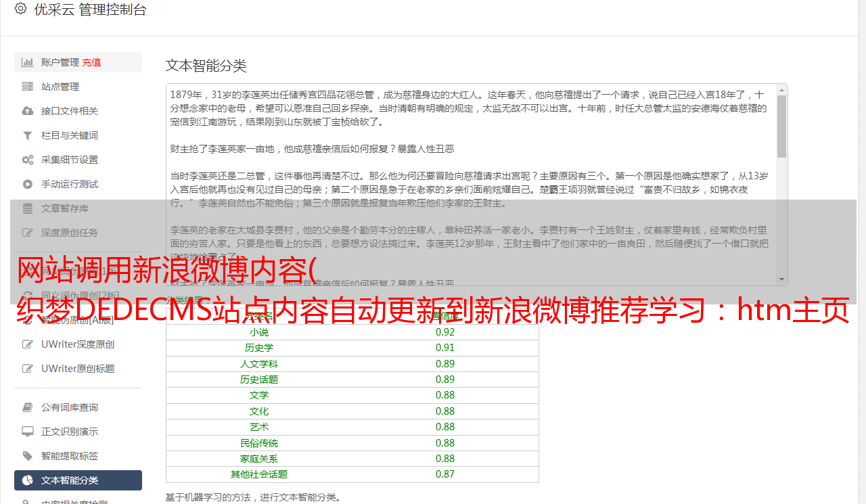Click the 0.88 value in the 文化 row
This screenshot has width=866, height=504.
445,411
